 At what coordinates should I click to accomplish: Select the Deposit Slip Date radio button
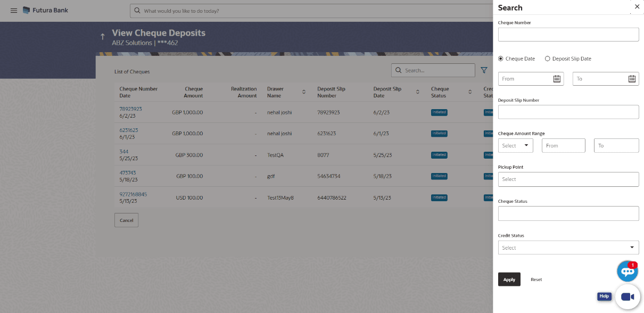(x=548, y=59)
